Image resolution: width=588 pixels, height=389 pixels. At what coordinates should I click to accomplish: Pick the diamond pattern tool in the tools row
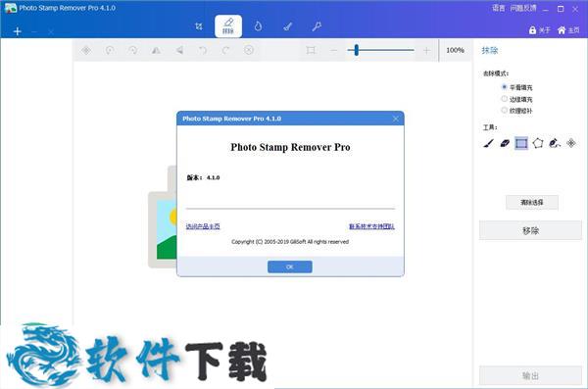coord(571,143)
